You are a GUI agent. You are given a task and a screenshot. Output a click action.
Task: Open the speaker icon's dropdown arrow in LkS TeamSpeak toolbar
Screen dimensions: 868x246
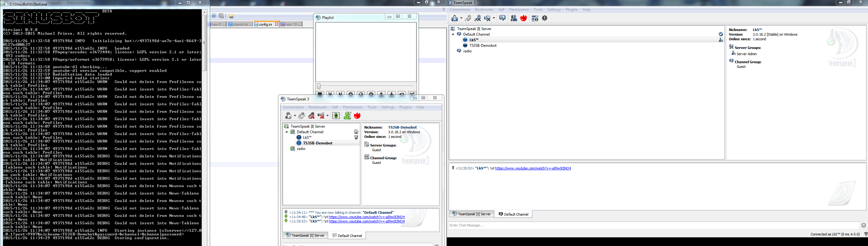click(x=494, y=19)
